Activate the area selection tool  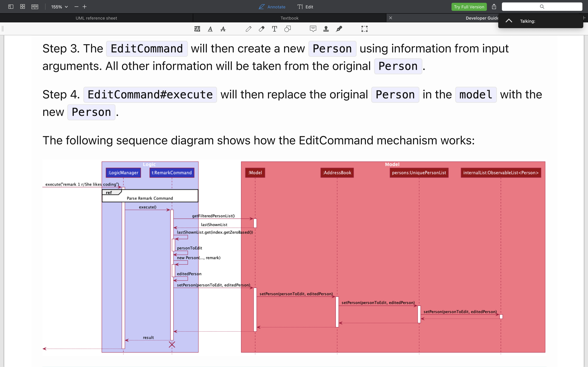point(364,29)
